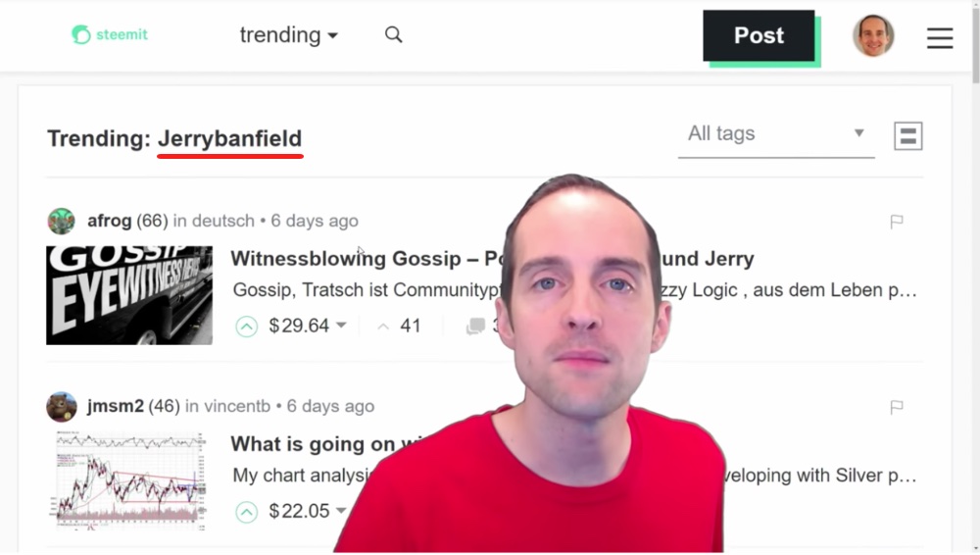The width and height of the screenshot is (980, 555).
Task: Open the user profile avatar menu
Action: point(873,35)
